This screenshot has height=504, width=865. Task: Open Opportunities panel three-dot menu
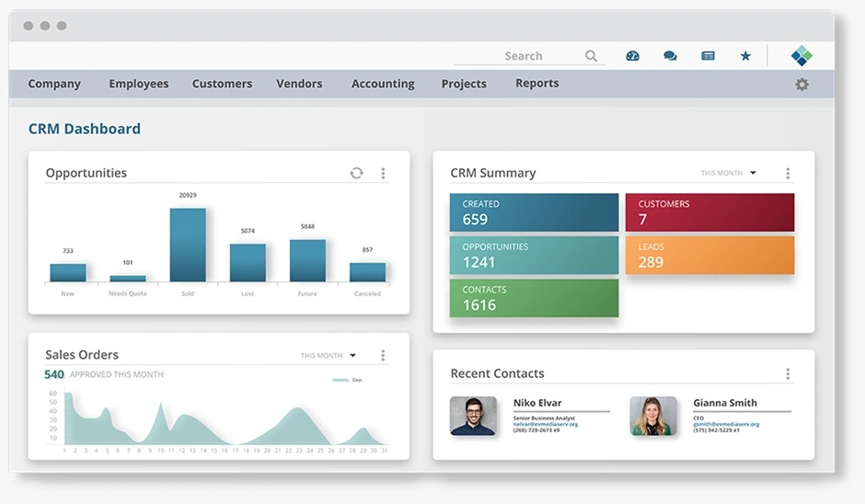point(383,173)
